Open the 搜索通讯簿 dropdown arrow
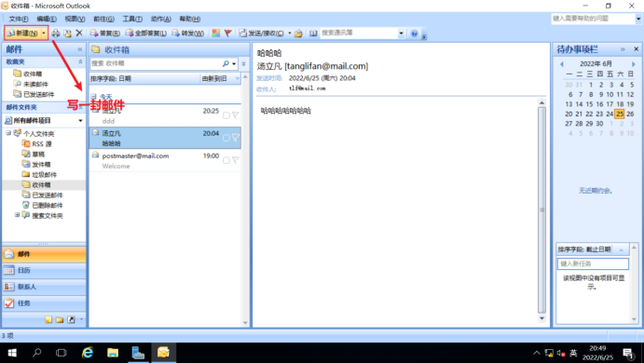The width and height of the screenshot is (644, 363). click(x=402, y=34)
